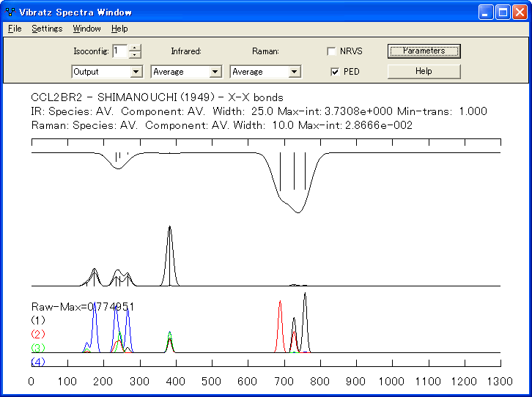This screenshot has height=397, width=532.
Task: Click the 700 axis label
Action: tap(284, 382)
